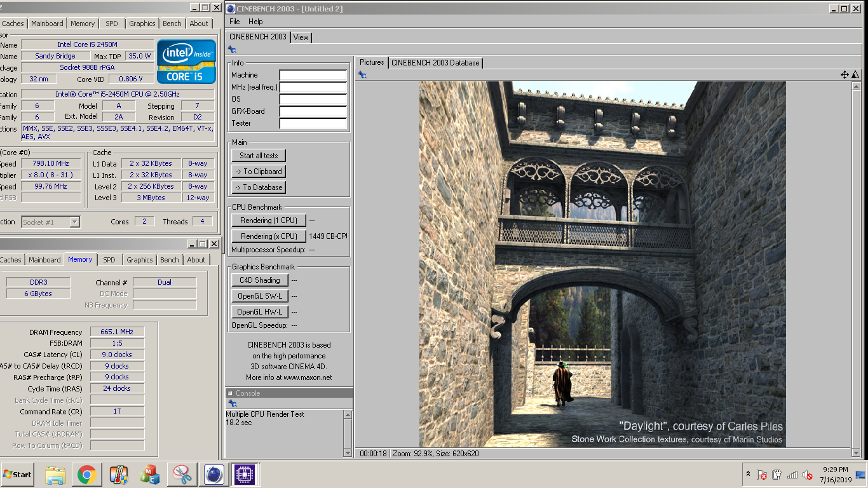868x488 pixels.
Task: Open SPD tab in upper CPU-Z window
Action: pyautogui.click(x=112, y=24)
